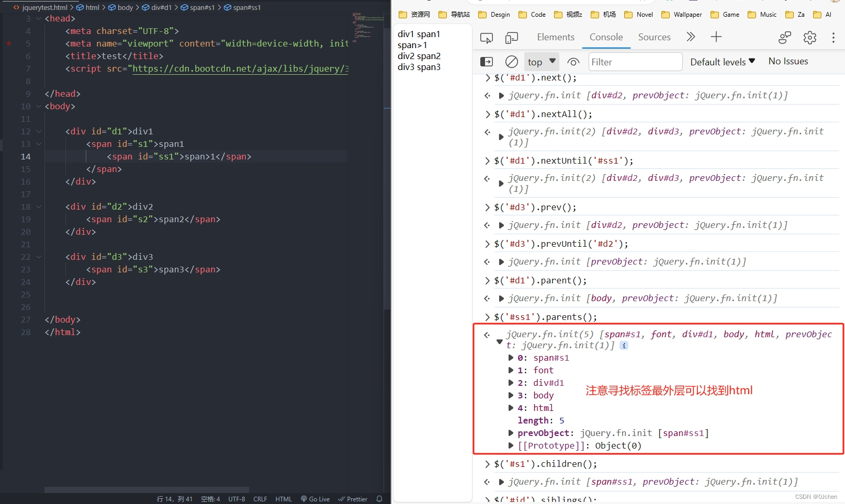Fold div d2 at line 18
The height and width of the screenshot is (504, 845).
39,207
